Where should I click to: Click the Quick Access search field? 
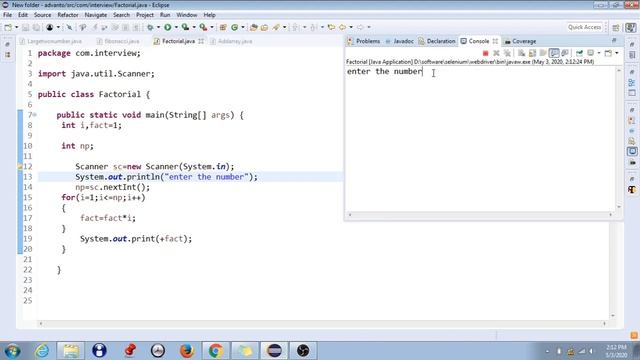tap(584, 27)
